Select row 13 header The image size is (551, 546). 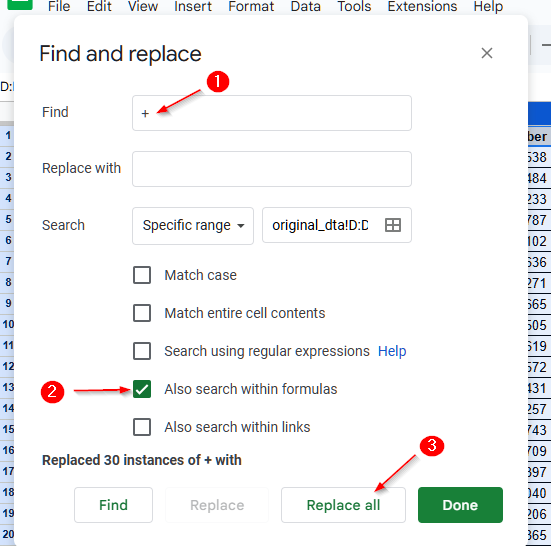pos(8,387)
